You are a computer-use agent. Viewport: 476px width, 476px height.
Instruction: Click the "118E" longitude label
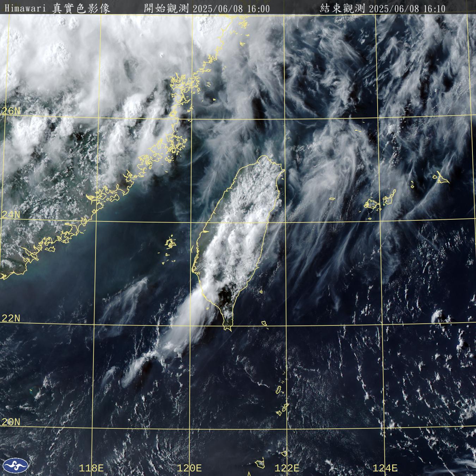91,468
